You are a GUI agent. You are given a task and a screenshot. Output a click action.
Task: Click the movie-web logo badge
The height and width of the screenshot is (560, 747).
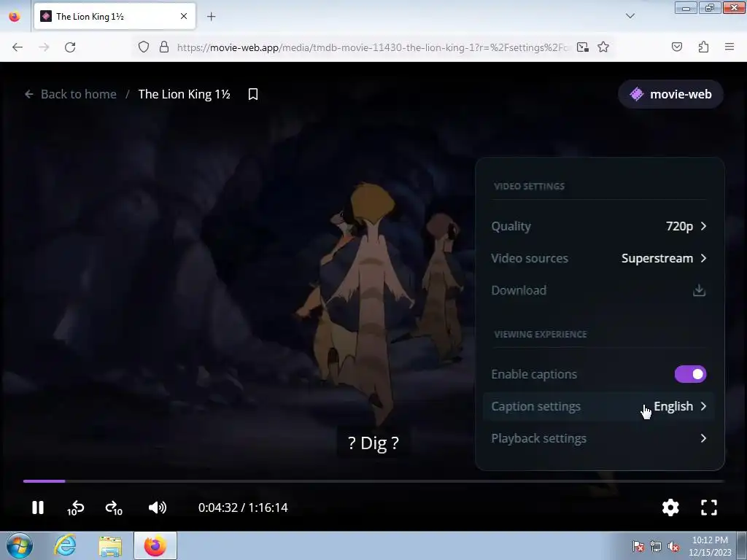[x=671, y=94]
